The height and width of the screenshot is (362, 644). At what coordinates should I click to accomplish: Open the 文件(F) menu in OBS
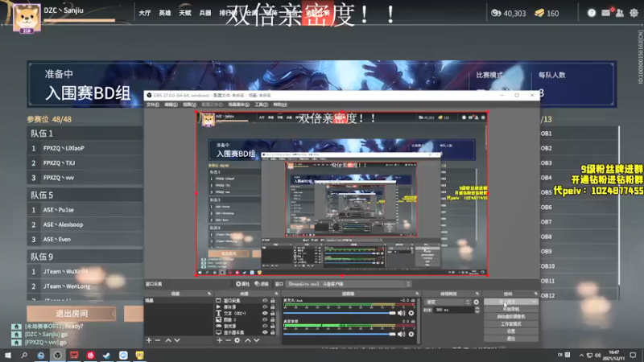pos(152,105)
